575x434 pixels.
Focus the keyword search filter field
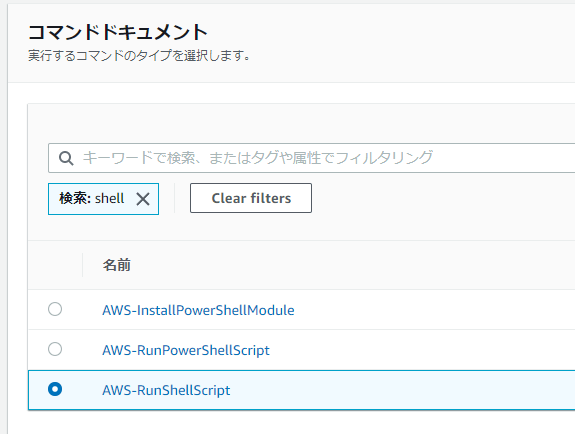[312, 158]
